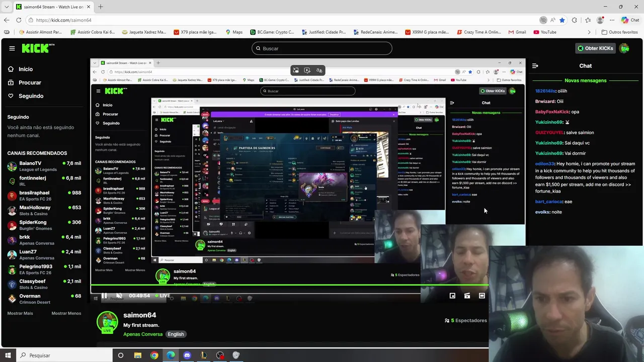Click the username BabyFoxNaKick in chat
This screenshot has height=362, width=644.
pyautogui.click(x=552, y=112)
